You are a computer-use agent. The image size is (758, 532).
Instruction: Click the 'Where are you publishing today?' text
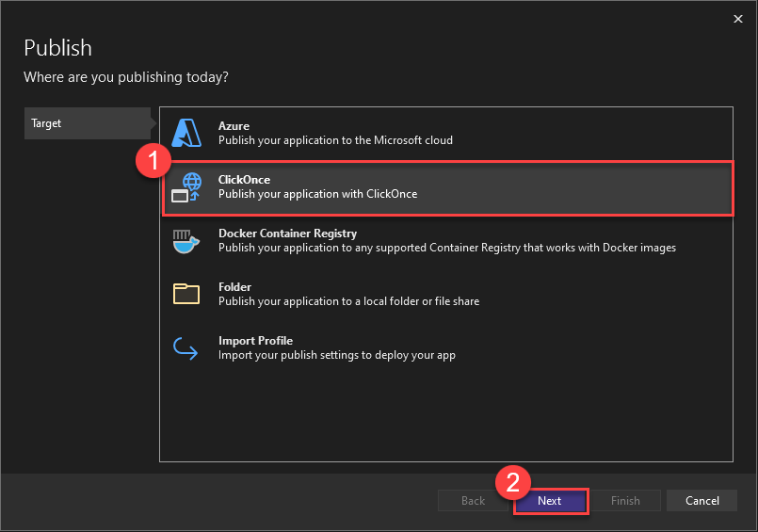coord(125,77)
